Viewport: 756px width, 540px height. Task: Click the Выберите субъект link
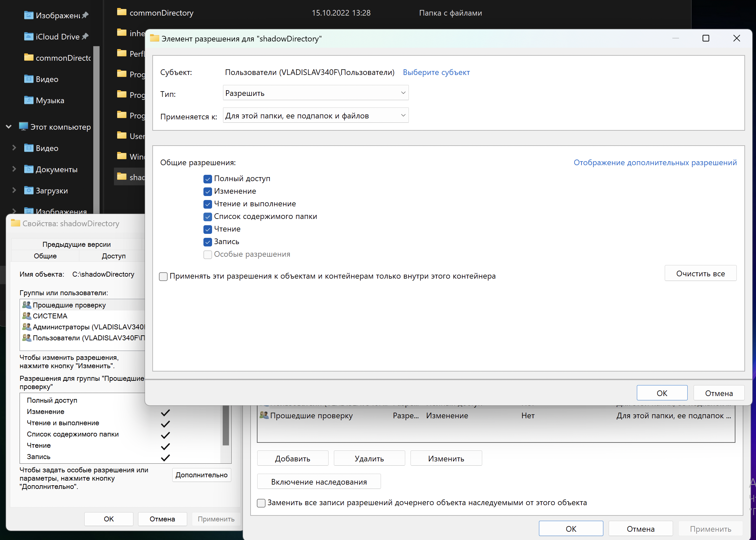tap(436, 72)
